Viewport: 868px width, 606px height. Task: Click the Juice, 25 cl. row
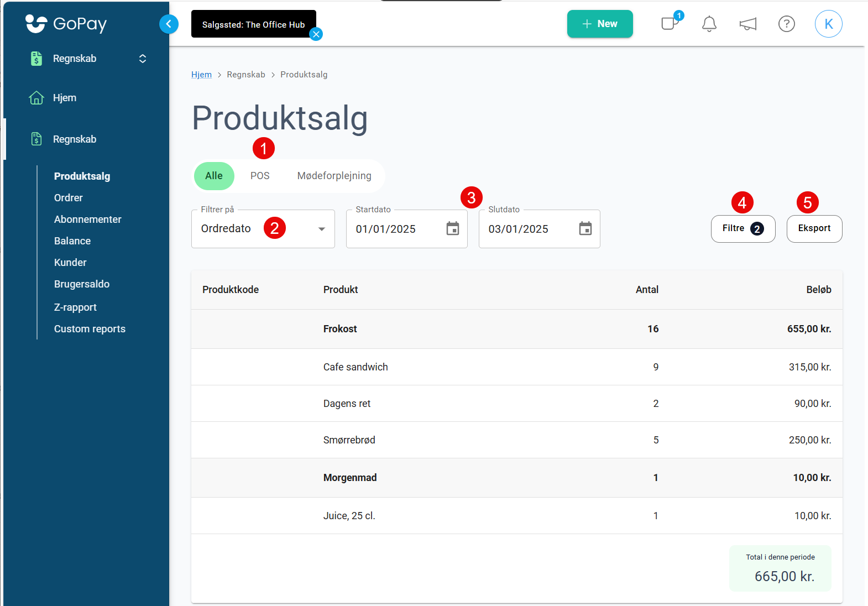point(517,516)
